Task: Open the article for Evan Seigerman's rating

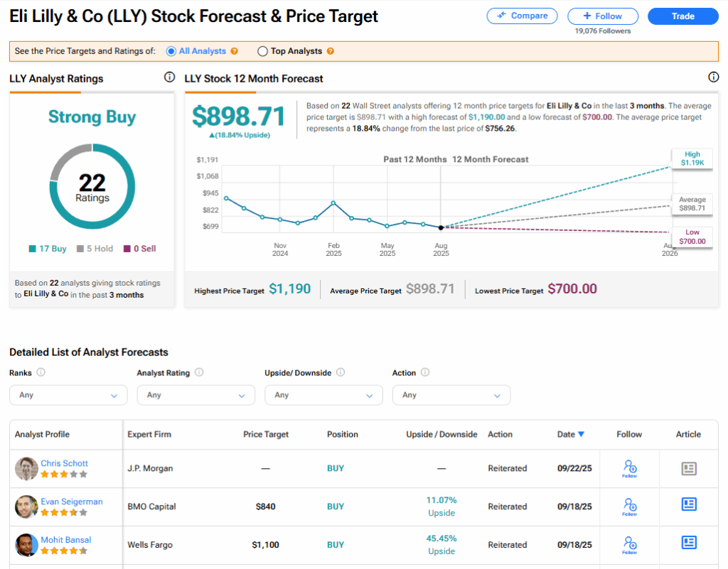Action: click(689, 504)
